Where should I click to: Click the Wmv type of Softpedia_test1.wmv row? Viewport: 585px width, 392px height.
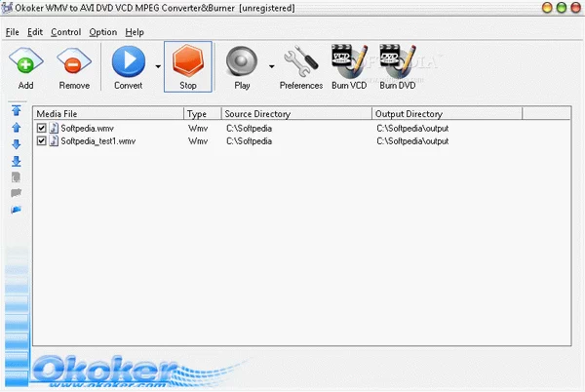[198, 141]
